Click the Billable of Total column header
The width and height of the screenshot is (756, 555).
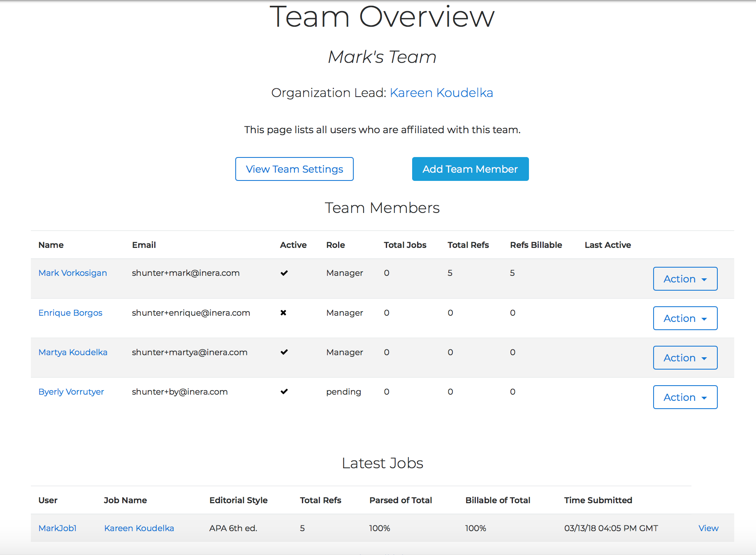pyautogui.click(x=498, y=500)
